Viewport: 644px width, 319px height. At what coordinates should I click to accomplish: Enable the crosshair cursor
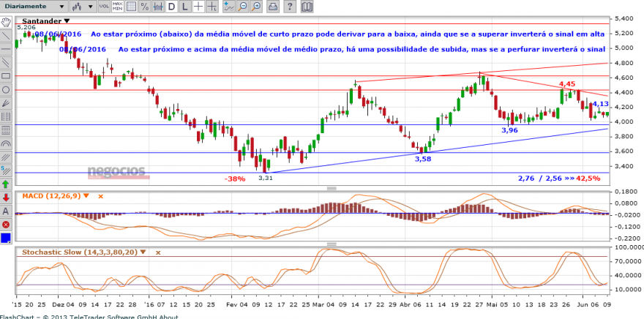tap(199, 6)
